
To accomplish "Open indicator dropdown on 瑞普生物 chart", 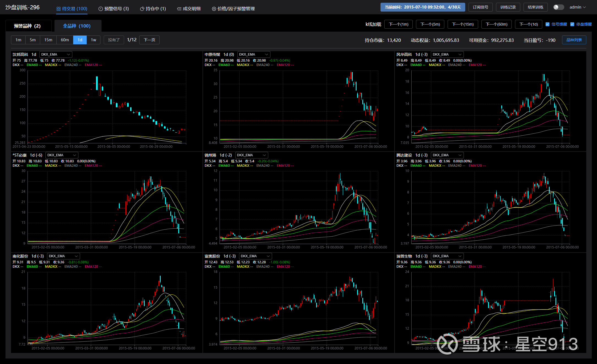I will click(447, 256).
